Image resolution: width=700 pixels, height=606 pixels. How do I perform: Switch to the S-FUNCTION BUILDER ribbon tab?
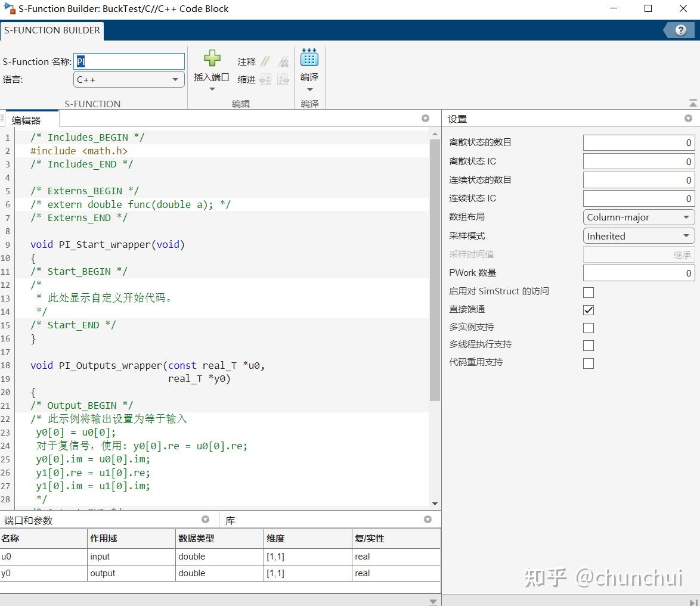pyautogui.click(x=52, y=30)
